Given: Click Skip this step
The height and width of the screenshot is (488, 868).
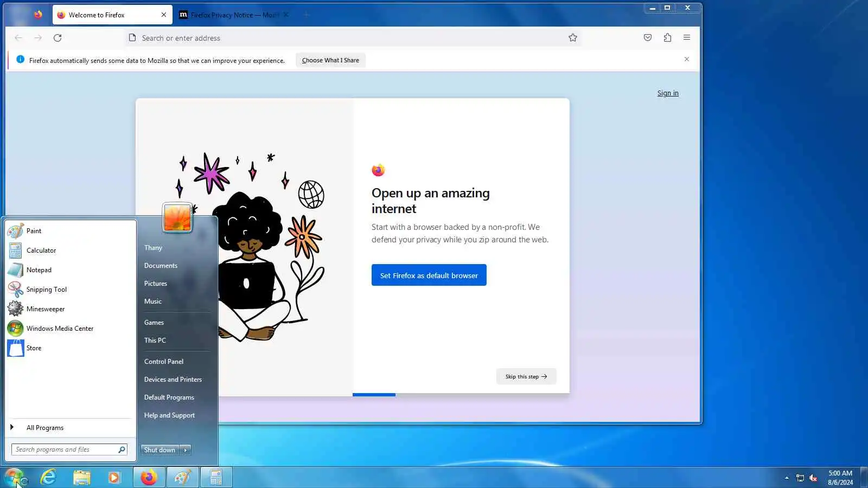Looking at the screenshot, I should tap(526, 377).
